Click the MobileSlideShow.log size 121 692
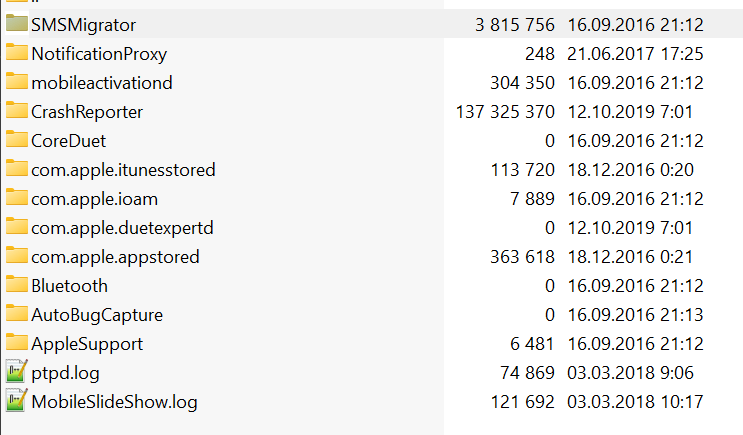 click(523, 402)
